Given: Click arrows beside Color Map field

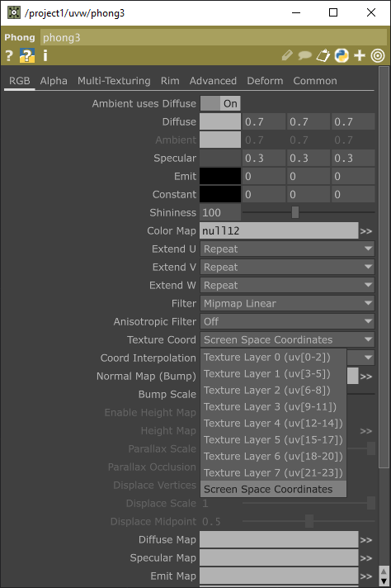Looking at the screenshot, I should click(x=366, y=231).
